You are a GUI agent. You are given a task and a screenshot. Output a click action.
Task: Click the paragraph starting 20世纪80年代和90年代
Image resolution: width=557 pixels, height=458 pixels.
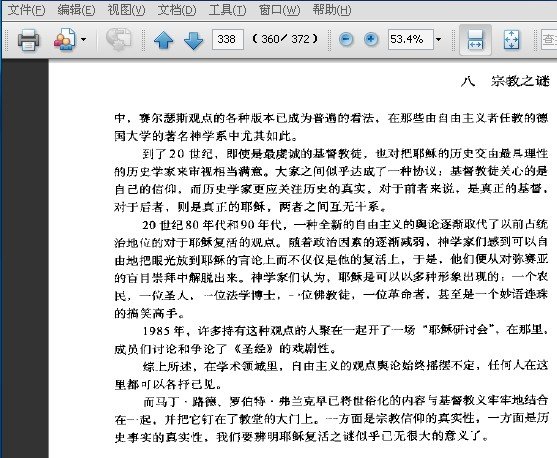coord(331,269)
